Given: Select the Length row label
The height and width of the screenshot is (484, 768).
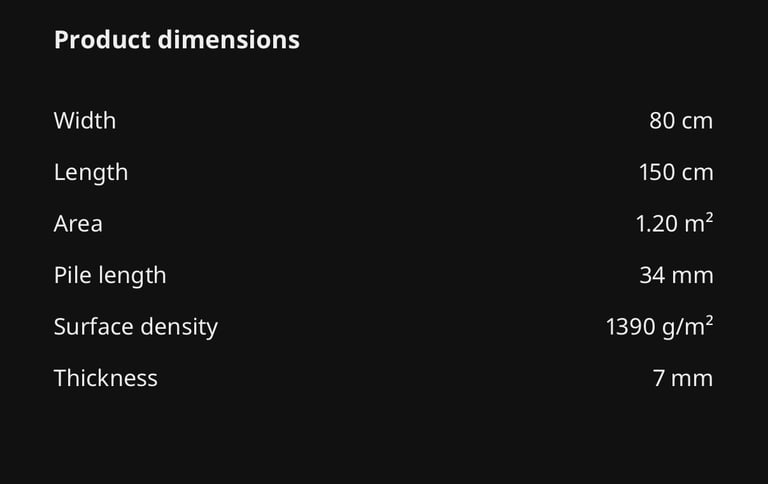Looking at the screenshot, I should point(91,172).
